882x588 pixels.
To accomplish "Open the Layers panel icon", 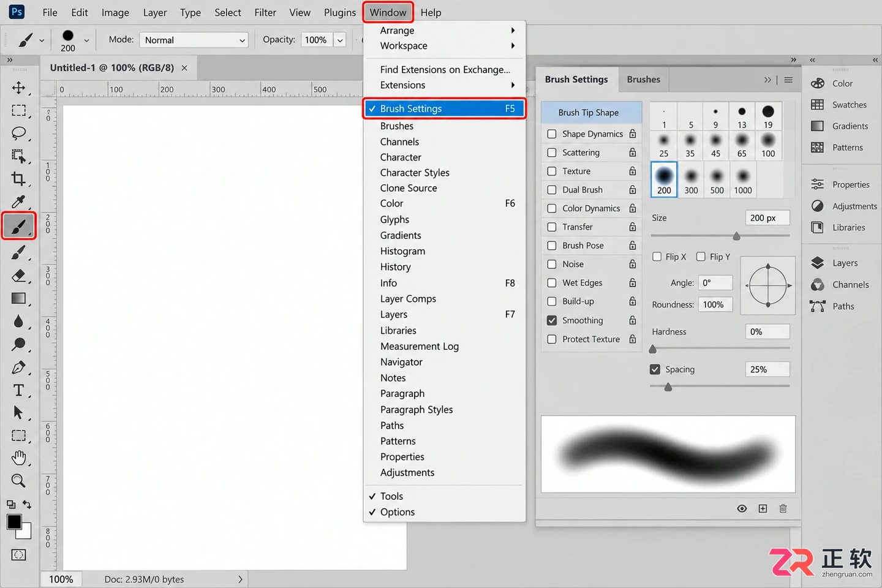I will click(x=817, y=263).
